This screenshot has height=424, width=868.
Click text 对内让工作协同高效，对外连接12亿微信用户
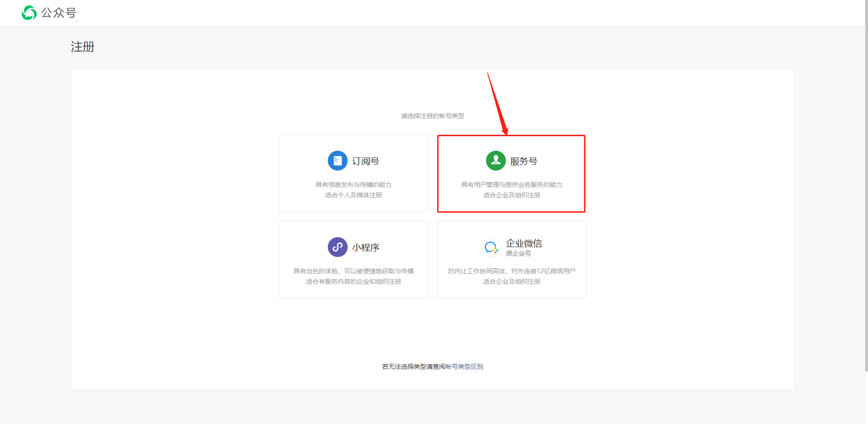point(512,271)
